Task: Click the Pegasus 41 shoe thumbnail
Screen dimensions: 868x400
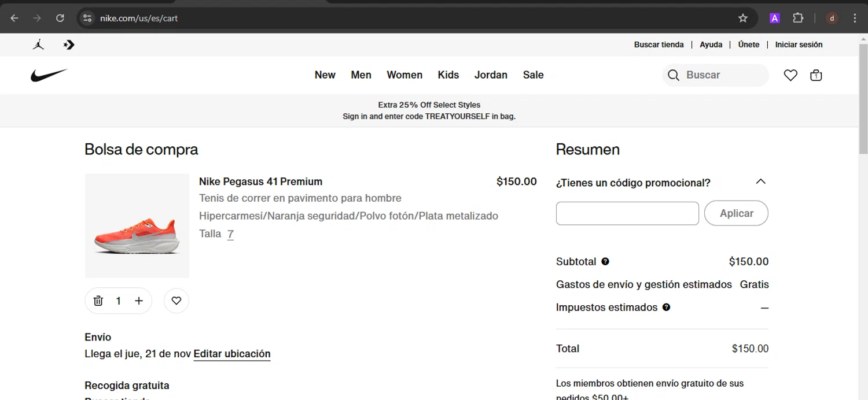Action: [137, 226]
